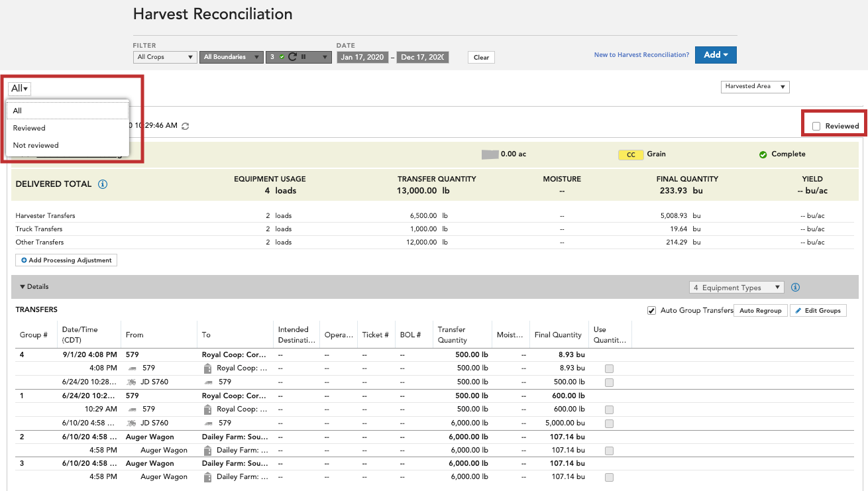Click the Auto Regroup button
This screenshot has width=868, height=491.
click(760, 310)
